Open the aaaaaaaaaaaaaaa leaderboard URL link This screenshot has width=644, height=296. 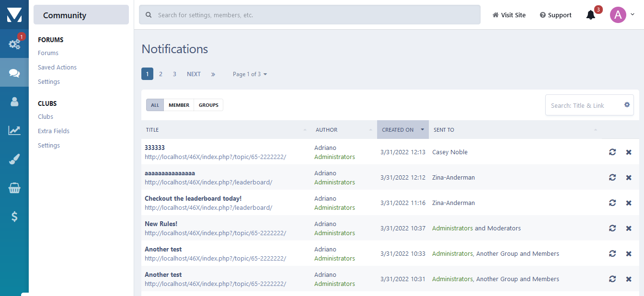(x=208, y=182)
